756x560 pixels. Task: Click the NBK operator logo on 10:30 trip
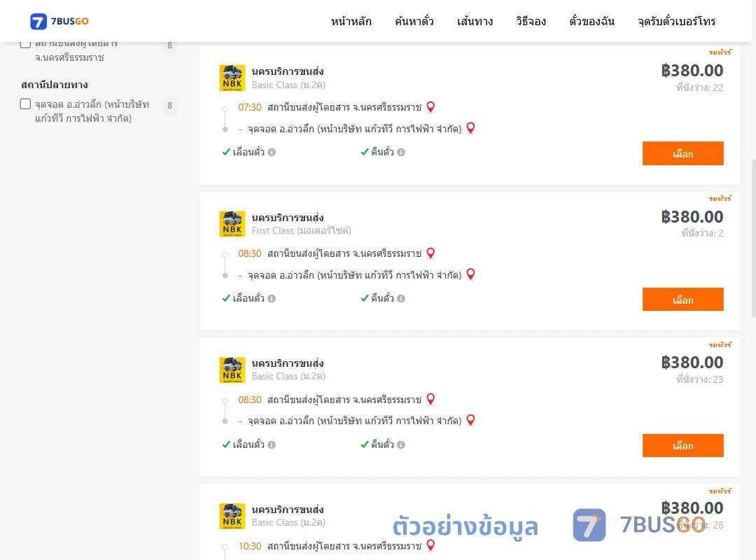coord(232,516)
